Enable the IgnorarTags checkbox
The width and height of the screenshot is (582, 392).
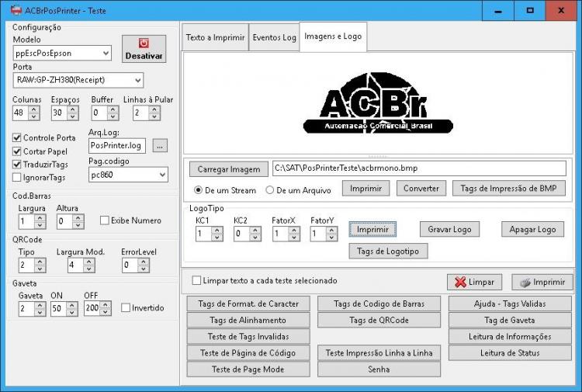coord(17,178)
